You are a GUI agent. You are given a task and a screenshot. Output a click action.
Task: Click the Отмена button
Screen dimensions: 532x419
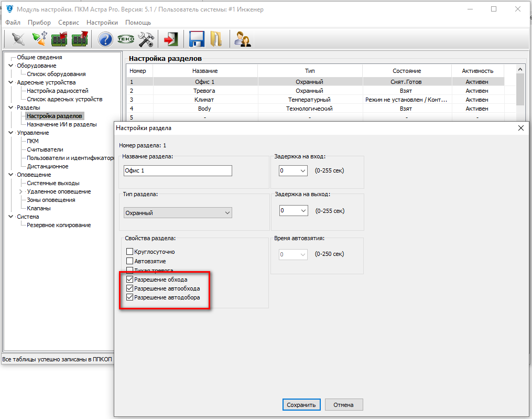tap(344, 405)
